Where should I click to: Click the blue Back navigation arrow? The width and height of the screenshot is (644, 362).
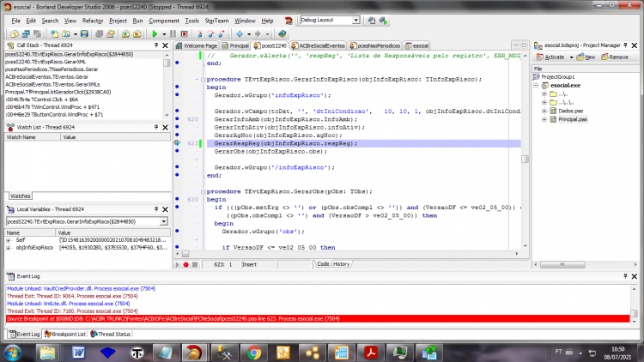click(240, 34)
